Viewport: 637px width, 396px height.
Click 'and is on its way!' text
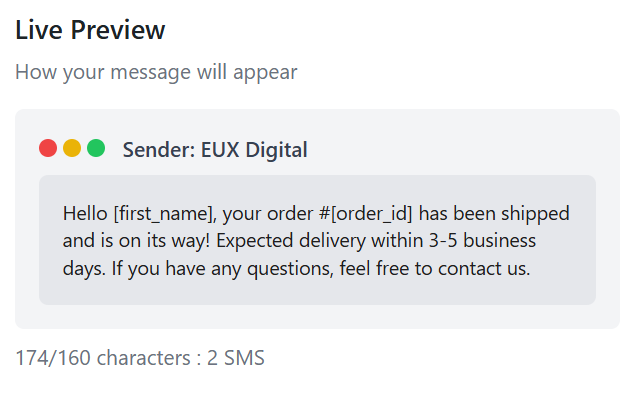coord(136,241)
